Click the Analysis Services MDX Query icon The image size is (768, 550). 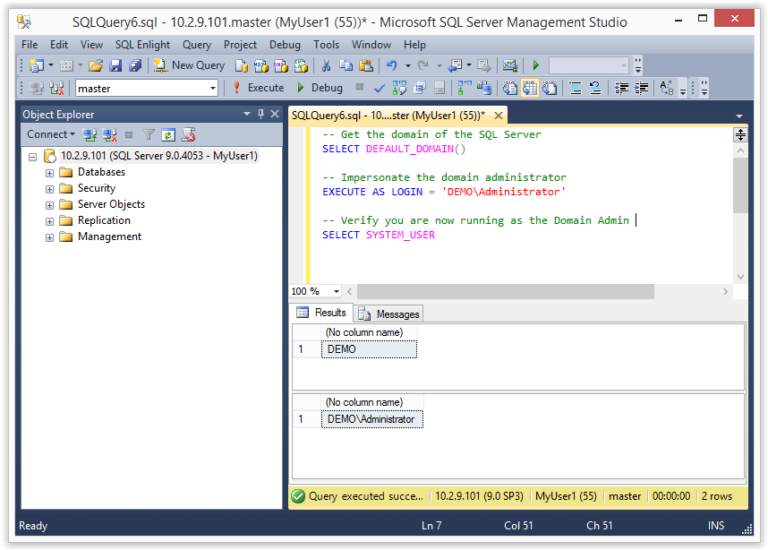pyautogui.click(x=261, y=66)
